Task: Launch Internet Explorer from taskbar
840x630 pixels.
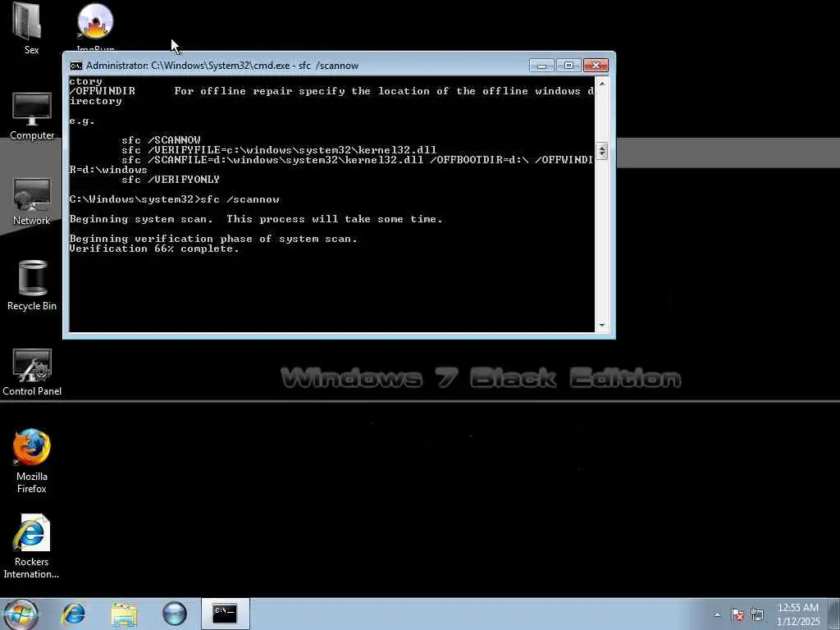Action: coord(73,614)
